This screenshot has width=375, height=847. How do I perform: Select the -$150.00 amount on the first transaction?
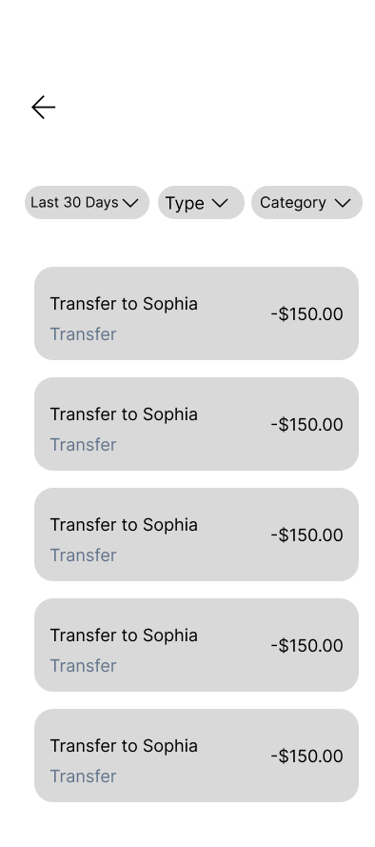307,314
